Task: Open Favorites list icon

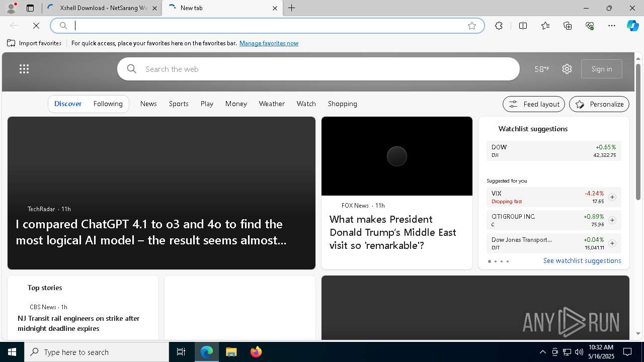Action: (x=545, y=26)
